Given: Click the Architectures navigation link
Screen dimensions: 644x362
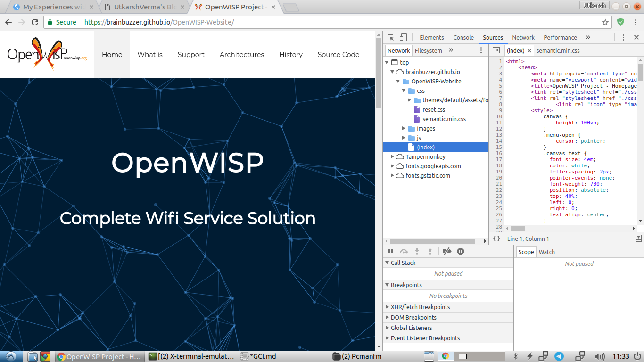Looking at the screenshot, I should point(242,55).
